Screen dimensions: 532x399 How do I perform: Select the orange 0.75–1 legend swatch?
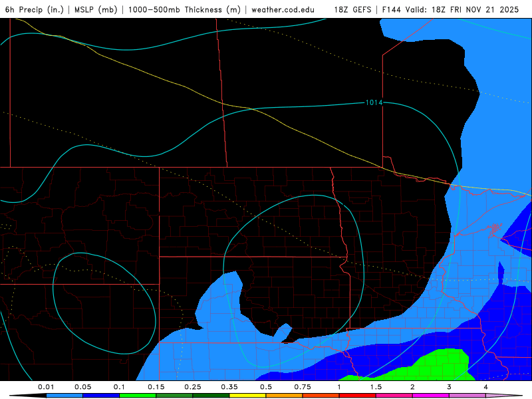pyautogui.click(x=321, y=396)
